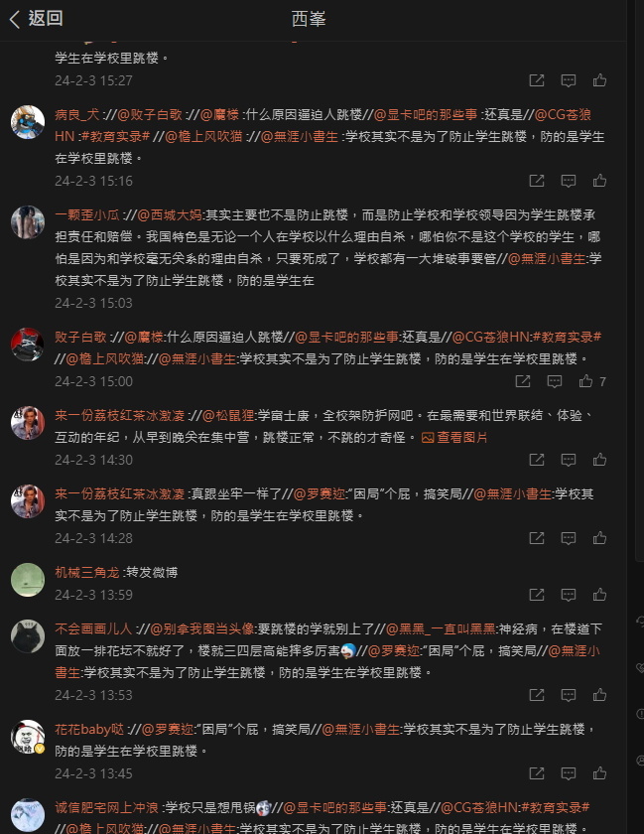Repost the comment from 病良_犬

tap(537, 181)
